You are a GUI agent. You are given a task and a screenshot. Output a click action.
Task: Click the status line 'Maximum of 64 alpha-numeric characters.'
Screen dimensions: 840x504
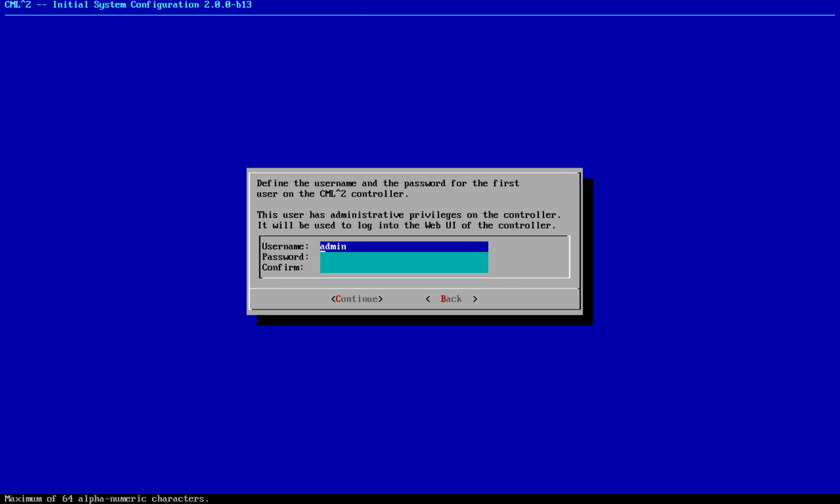106,498
